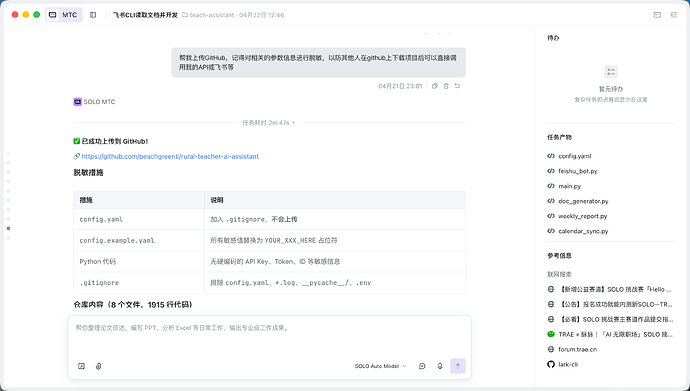This screenshot has height=391, width=690.
Task: Click the 措施 table header
Action: pyautogui.click(x=139, y=200)
